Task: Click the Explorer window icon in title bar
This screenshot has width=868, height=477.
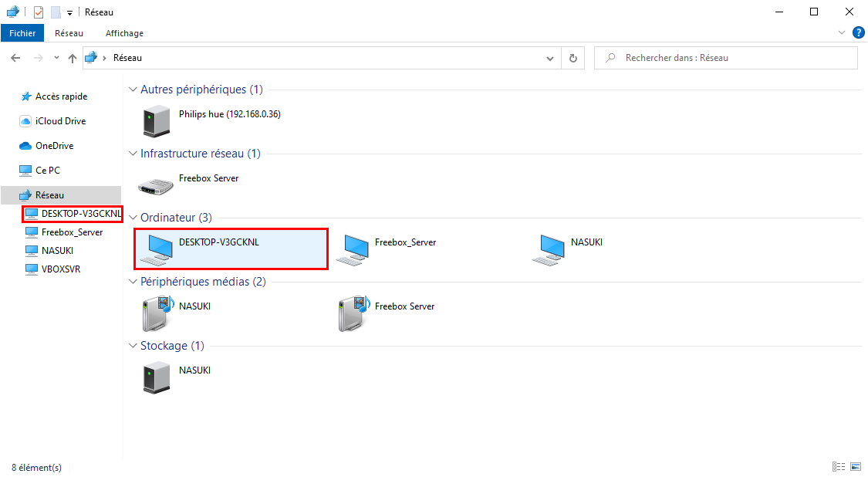Action: coord(13,12)
